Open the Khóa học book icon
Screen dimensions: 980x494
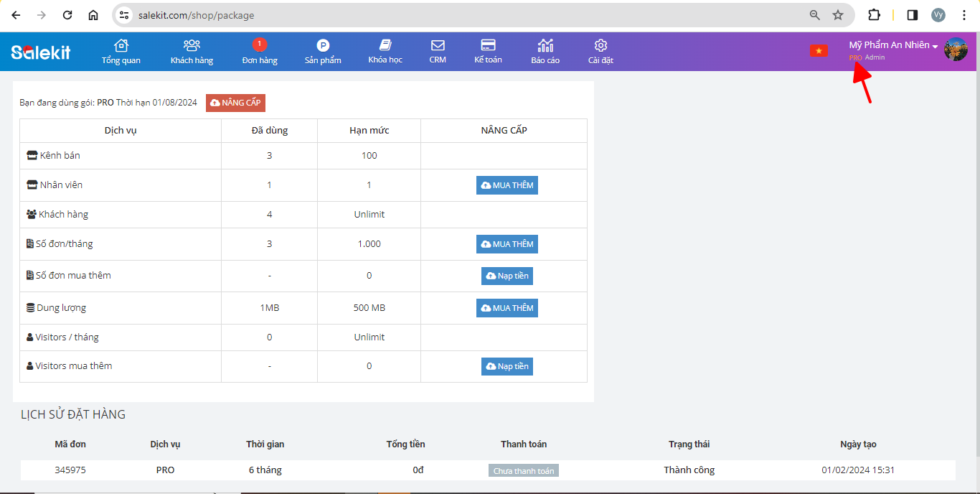coord(385,46)
